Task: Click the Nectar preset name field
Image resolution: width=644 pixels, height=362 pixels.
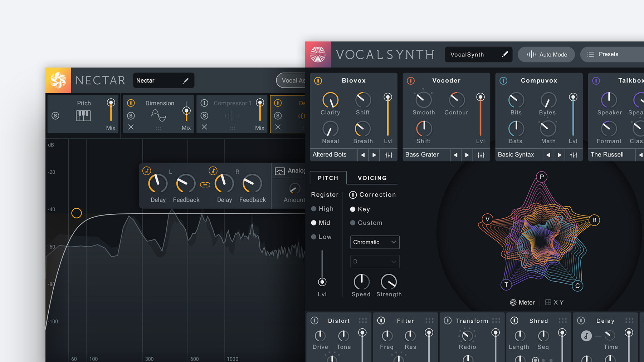Action: (164, 80)
